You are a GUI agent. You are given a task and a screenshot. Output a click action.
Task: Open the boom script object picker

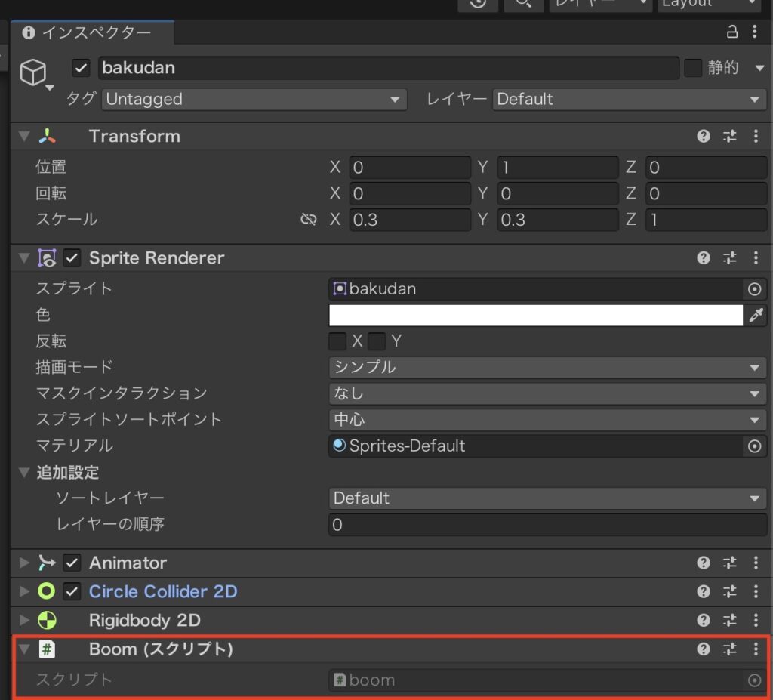pyautogui.click(x=754, y=680)
